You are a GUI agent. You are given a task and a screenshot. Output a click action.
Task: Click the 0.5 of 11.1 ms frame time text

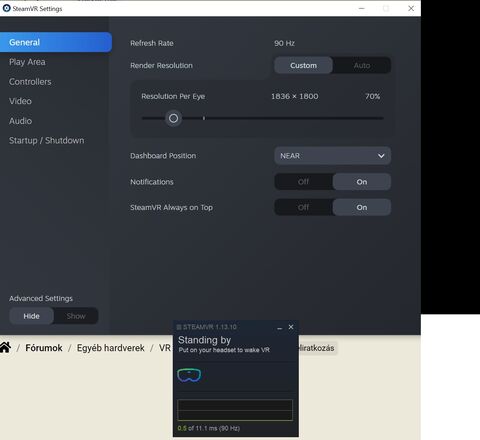tap(209, 428)
